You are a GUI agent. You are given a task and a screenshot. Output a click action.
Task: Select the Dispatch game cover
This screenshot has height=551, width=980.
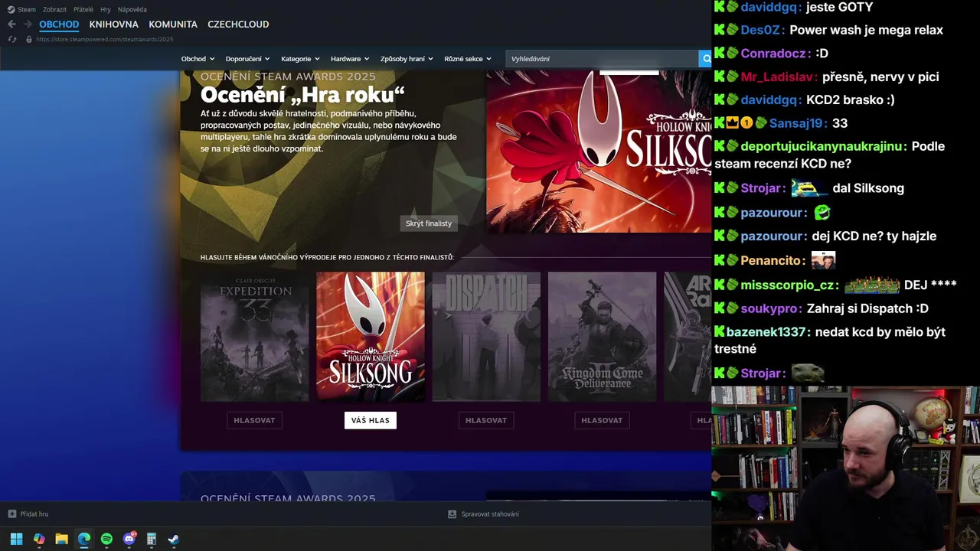(486, 336)
